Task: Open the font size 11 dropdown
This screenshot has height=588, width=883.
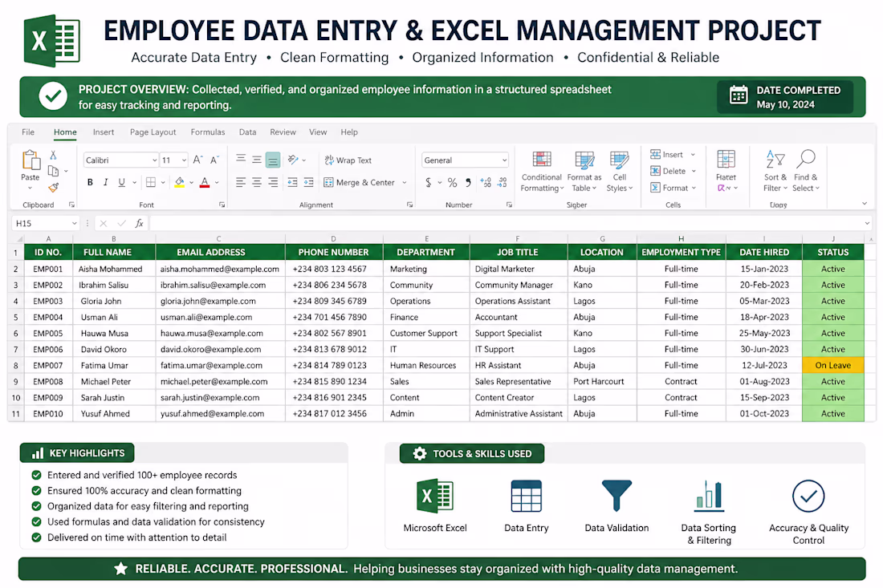Action: pos(184,160)
